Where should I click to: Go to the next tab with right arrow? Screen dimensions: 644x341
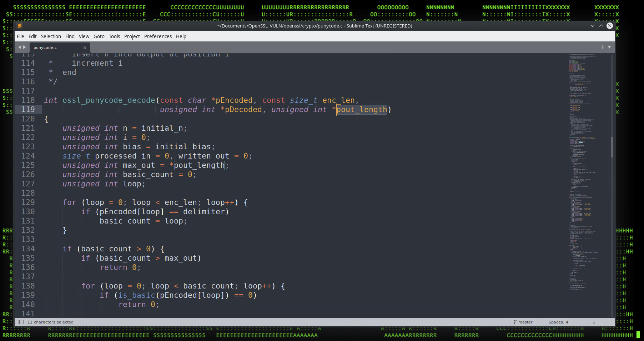[x=25, y=47]
